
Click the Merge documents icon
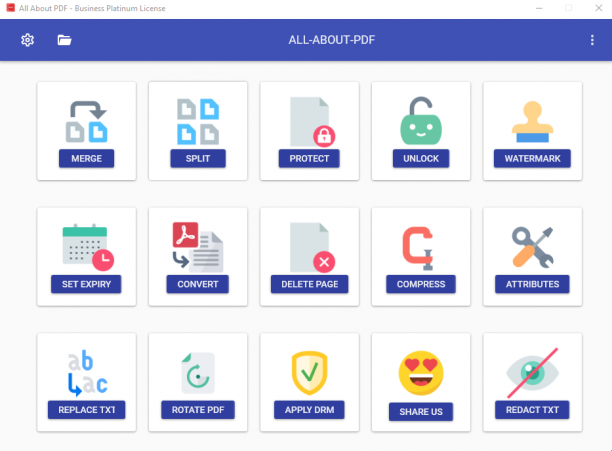[87, 121]
